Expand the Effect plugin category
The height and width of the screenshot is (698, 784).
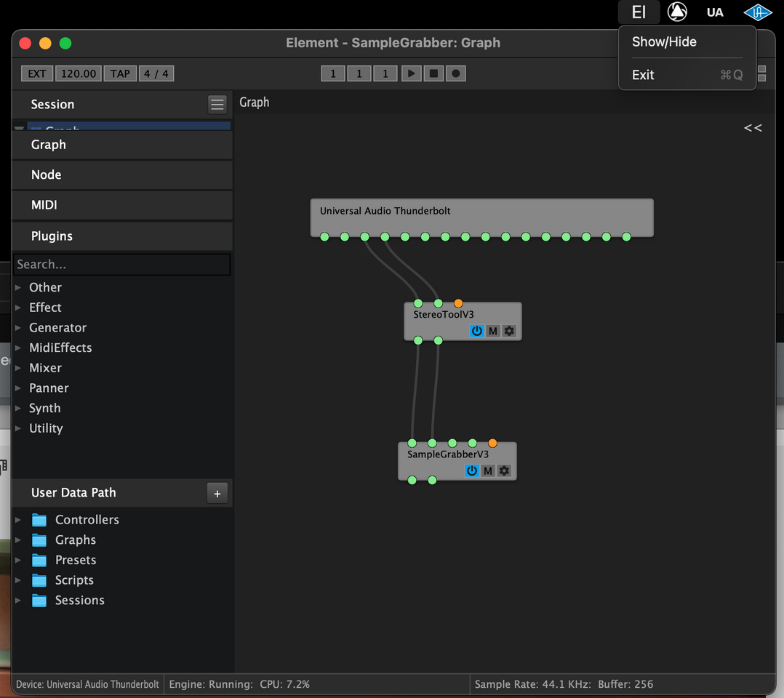[x=18, y=308]
